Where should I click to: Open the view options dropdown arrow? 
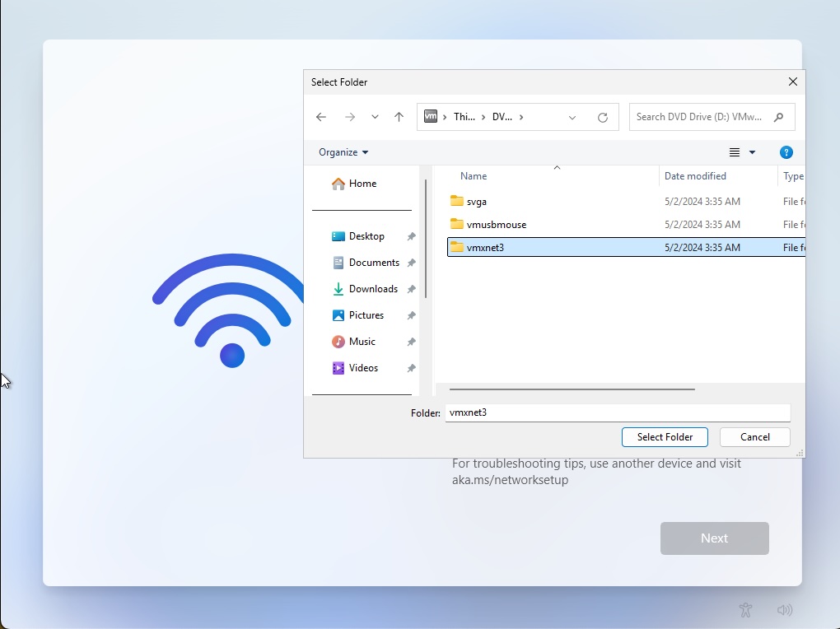(x=752, y=152)
